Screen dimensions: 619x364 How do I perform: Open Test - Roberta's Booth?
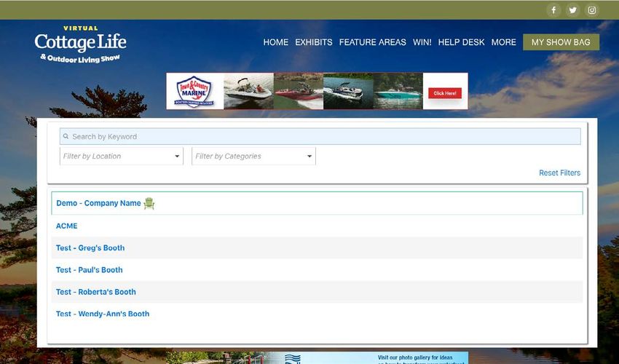click(96, 292)
